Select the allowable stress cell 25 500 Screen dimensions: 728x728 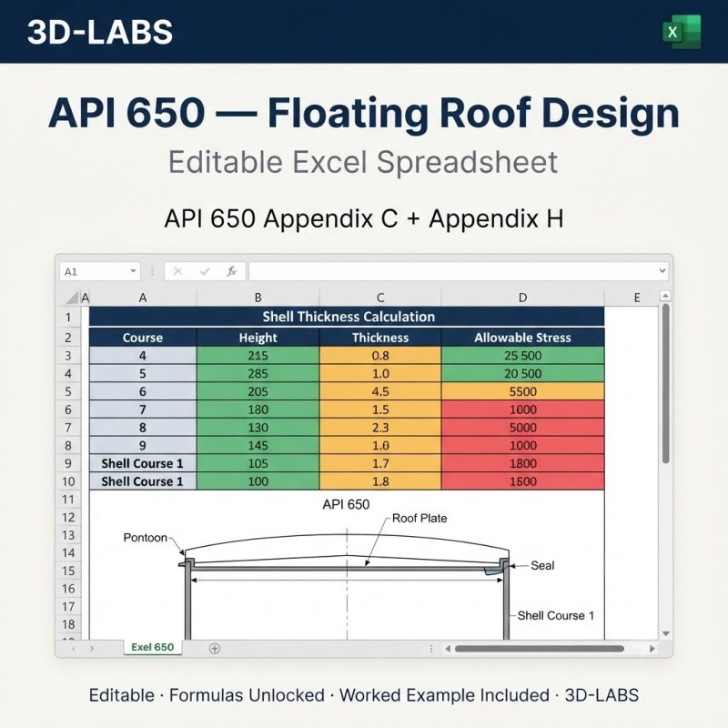point(522,356)
